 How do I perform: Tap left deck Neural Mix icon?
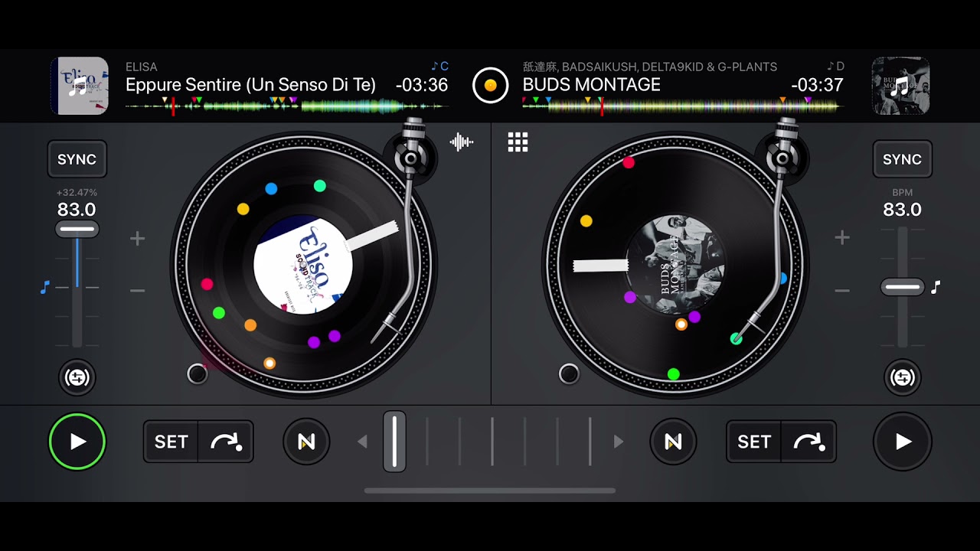(306, 442)
